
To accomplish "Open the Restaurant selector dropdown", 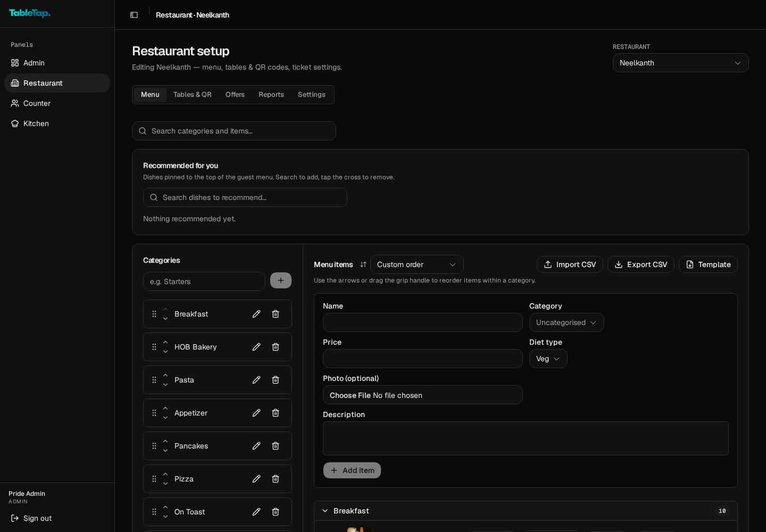I will pos(681,63).
